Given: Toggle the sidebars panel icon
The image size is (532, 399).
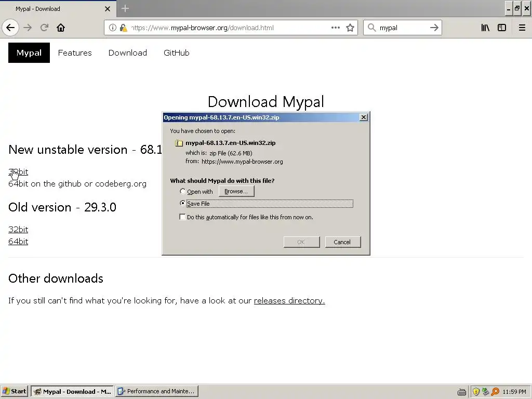Looking at the screenshot, I should point(502,28).
